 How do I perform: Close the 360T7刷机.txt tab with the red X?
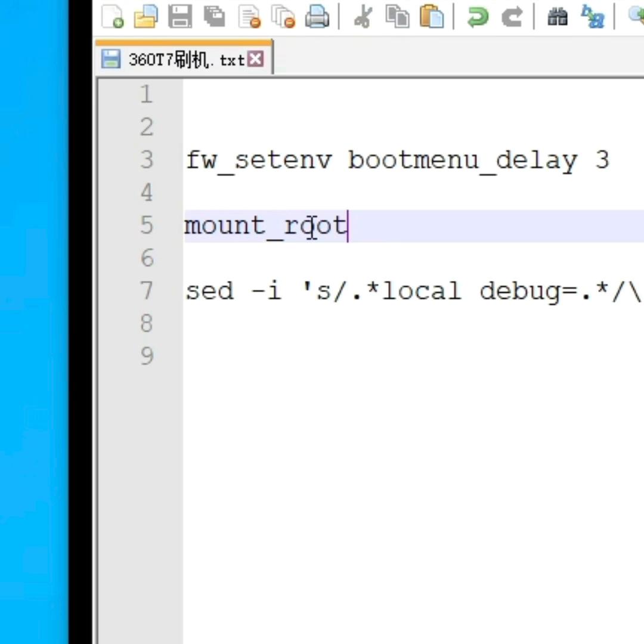tap(255, 59)
